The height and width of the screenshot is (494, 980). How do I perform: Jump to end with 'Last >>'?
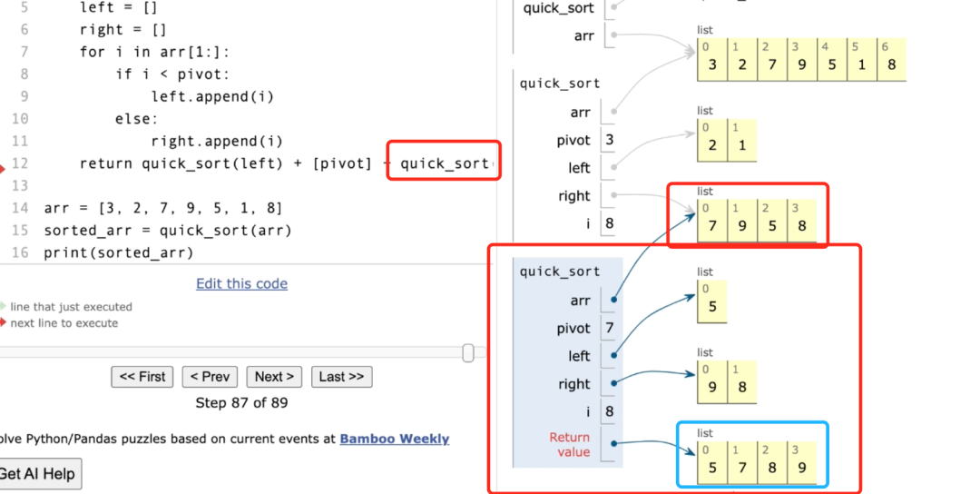click(x=342, y=377)
